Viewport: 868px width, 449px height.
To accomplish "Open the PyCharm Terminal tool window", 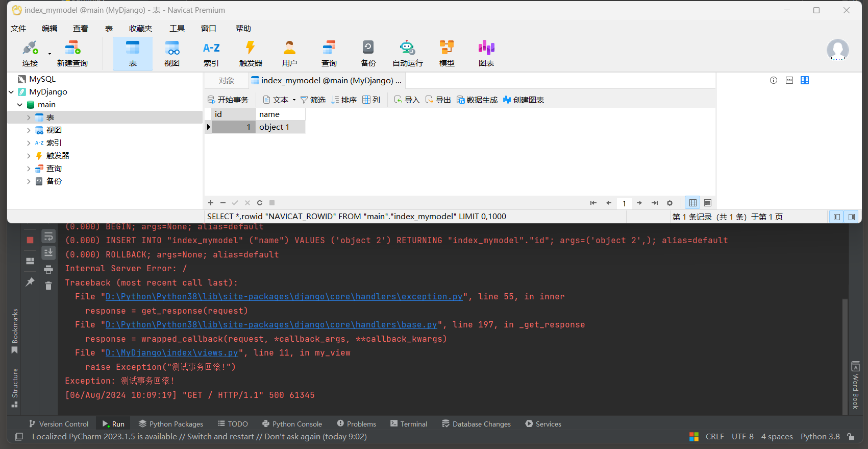I will coord(409,424).
